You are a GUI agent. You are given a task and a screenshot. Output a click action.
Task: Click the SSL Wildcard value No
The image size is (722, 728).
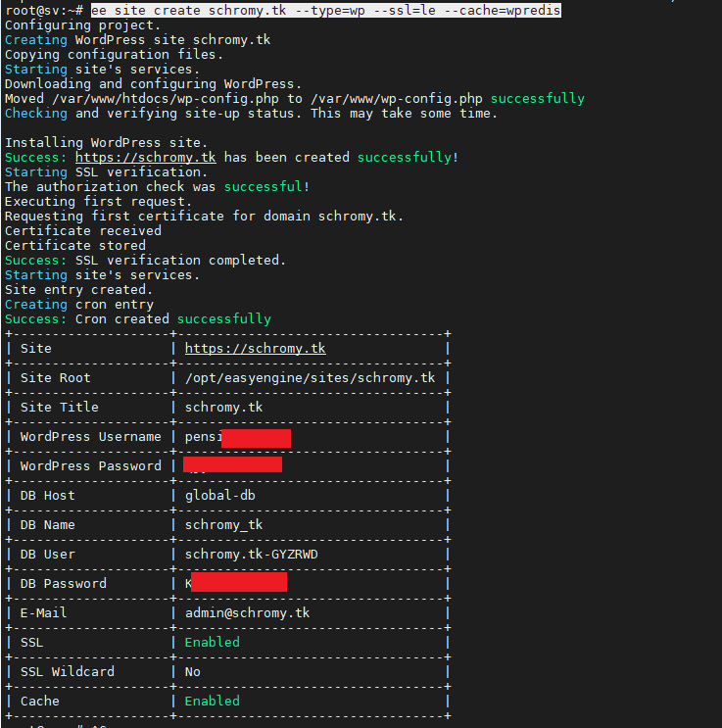(192, 671)
